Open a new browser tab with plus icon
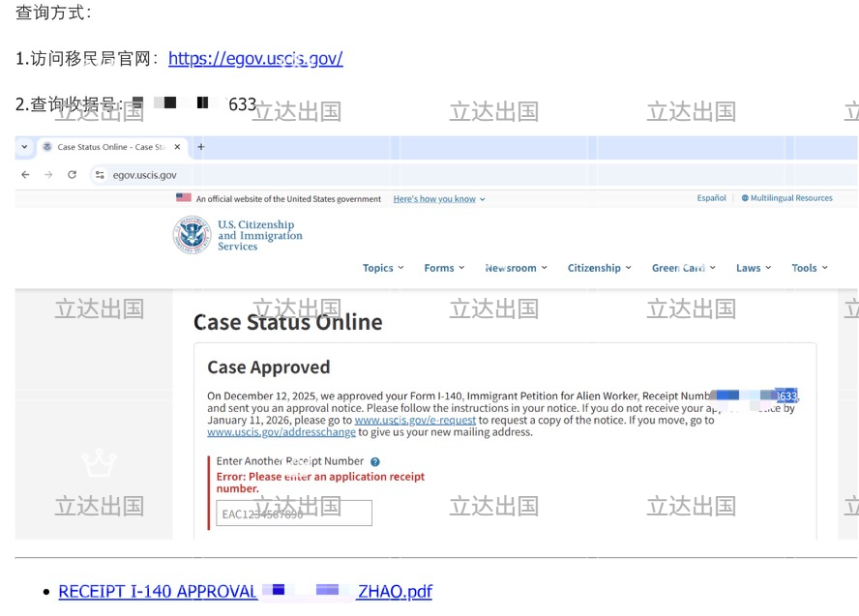This screenshot has height=616, width=859. tap(201, 147)
